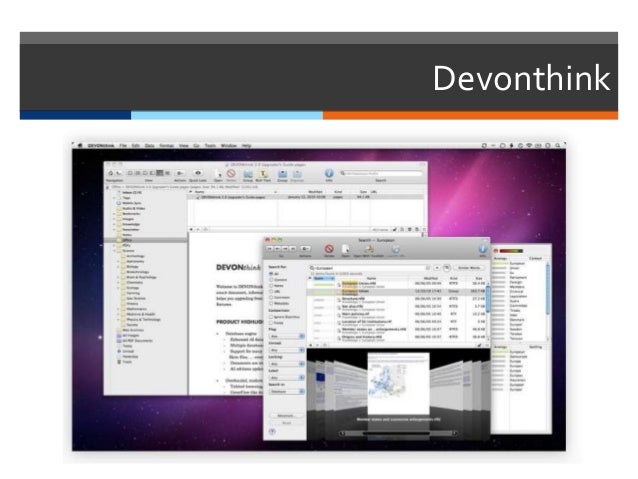Click the Open With icon in Search window

click(369, 249)
